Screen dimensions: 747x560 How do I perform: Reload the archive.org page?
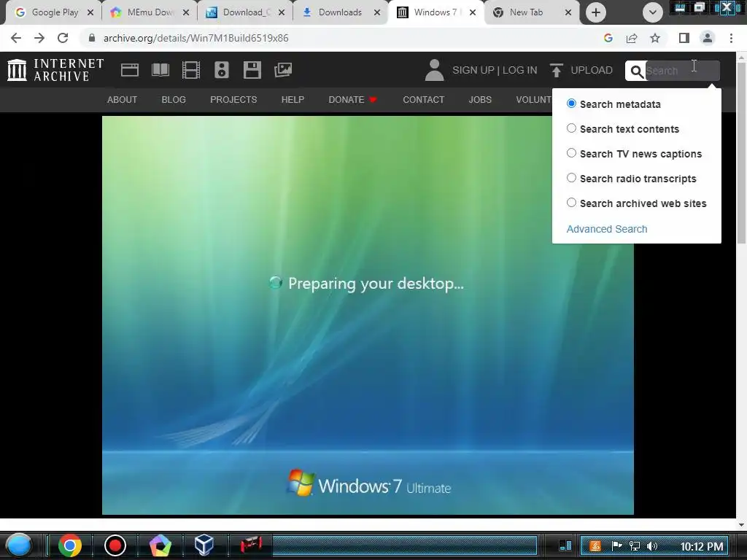63,38
